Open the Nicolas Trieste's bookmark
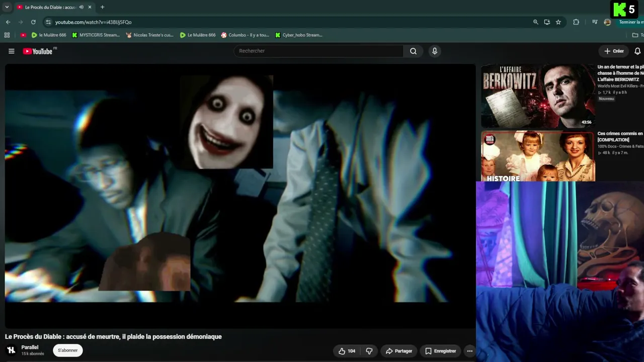 150,35
